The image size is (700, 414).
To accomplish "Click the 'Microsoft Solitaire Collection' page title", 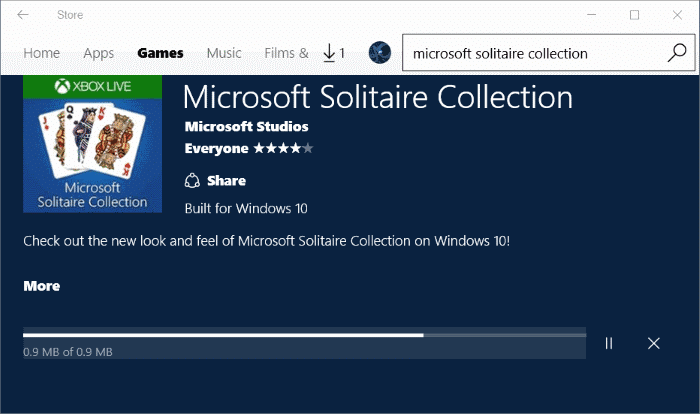I will [378, 97].
